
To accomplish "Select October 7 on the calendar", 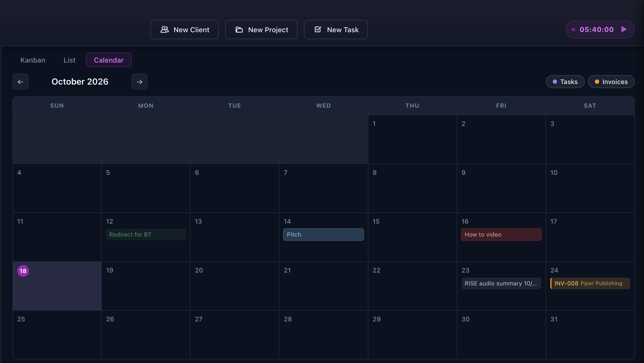I will pyautogui.click(x=324, y=188).
